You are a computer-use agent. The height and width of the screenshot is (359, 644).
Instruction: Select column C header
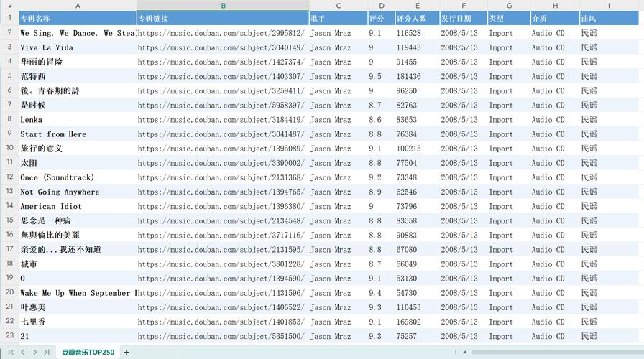click(x=339, y=6)
